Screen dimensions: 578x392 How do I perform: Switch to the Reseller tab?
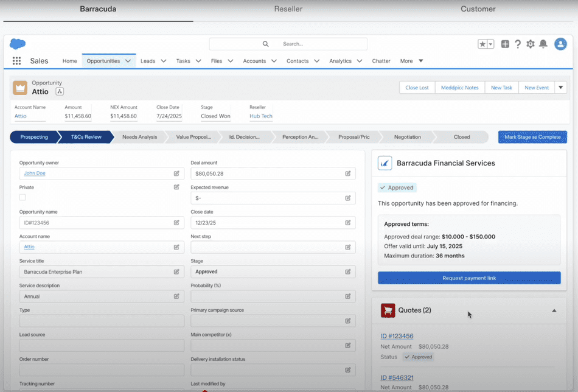288,9
